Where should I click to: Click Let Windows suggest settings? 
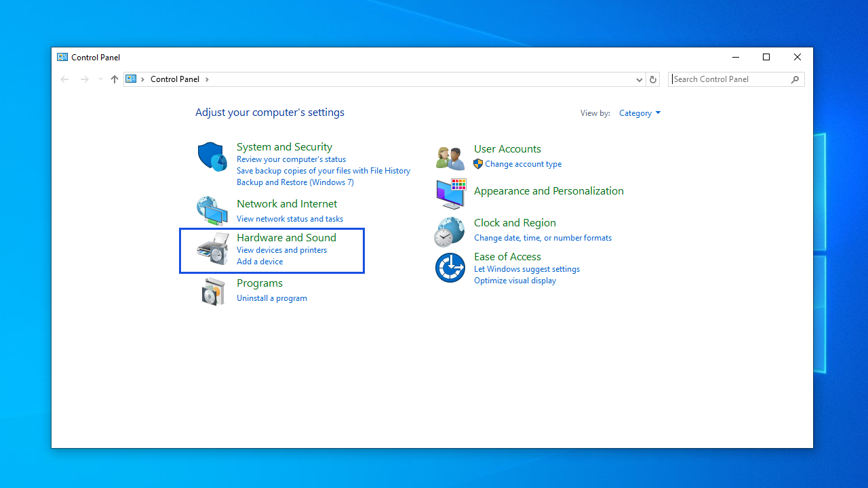(527, 269)
